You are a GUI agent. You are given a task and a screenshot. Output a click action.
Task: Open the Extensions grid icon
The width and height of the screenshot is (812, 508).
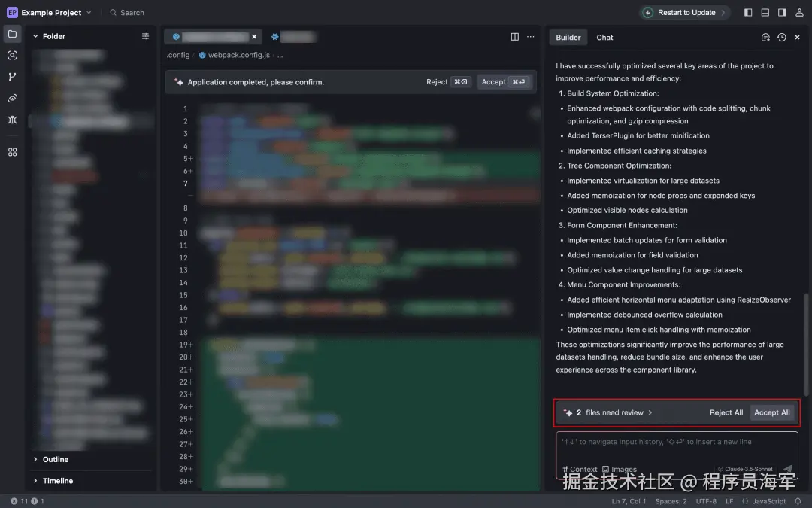coord(13,152)
